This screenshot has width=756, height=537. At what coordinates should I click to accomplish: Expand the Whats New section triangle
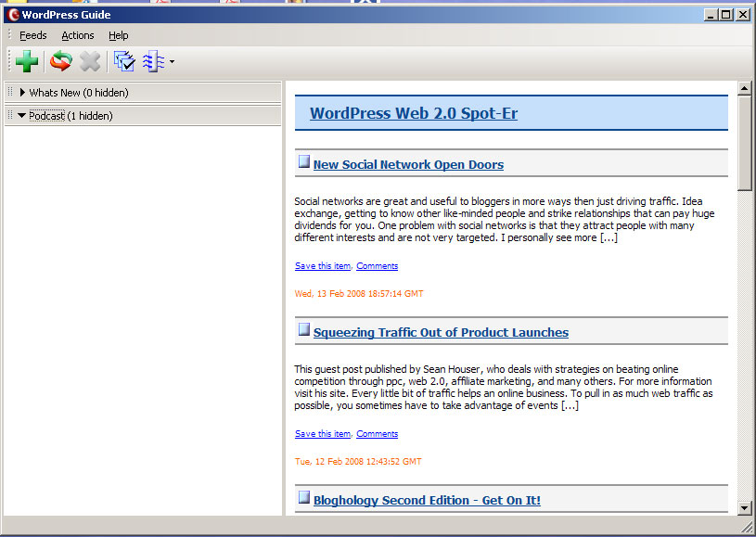point(22,92)
